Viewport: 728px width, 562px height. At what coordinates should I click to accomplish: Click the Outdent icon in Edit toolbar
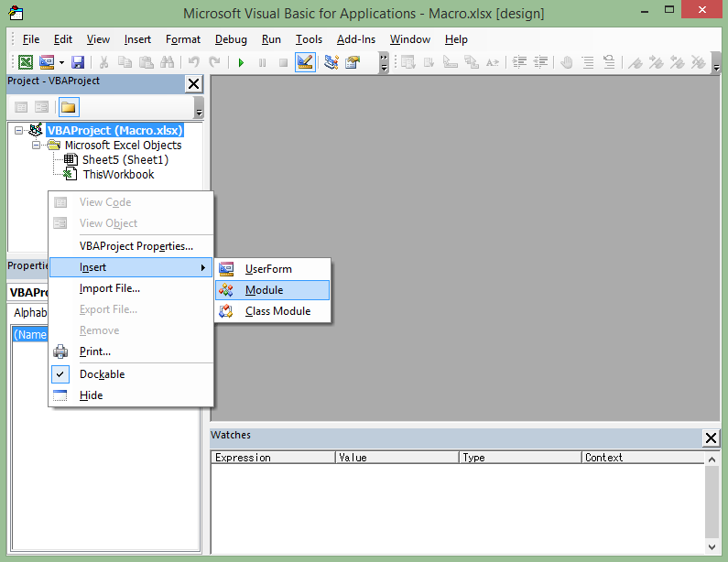(x=540, y=62)
